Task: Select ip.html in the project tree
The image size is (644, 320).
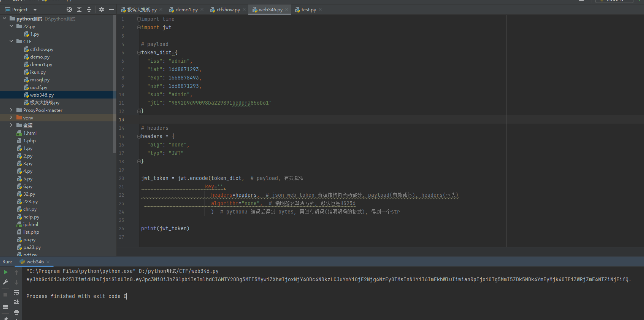Action: (28, 224)
